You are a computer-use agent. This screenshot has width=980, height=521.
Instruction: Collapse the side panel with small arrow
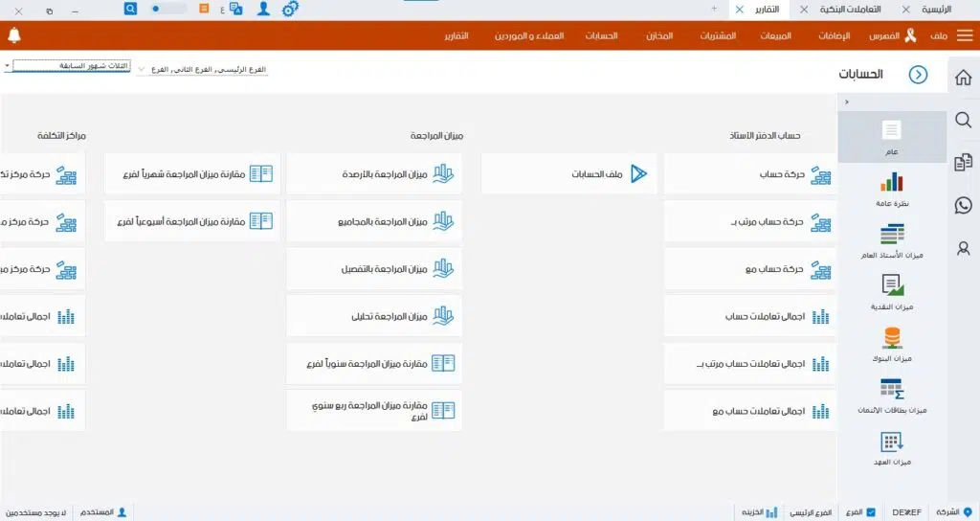click(846, 102)
